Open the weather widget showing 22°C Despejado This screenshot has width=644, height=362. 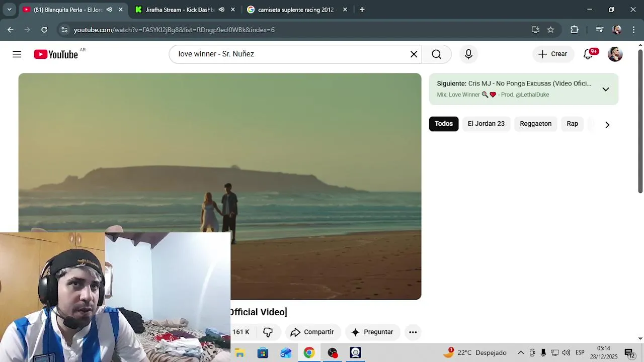point(474,352)
